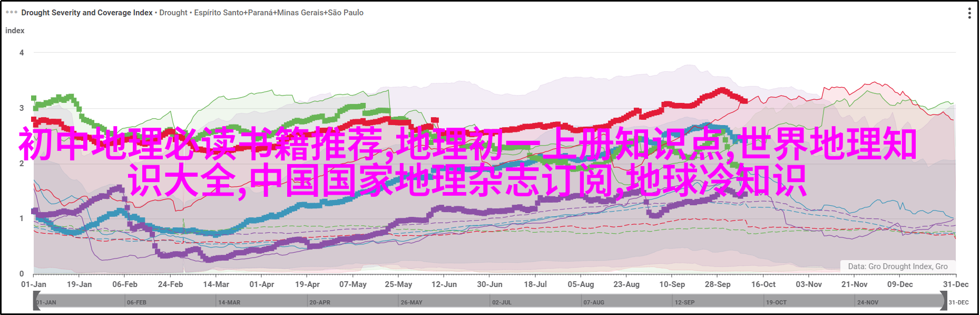
Task: Select the 12-SEP marker in range selector
Action: coord(685,302)
